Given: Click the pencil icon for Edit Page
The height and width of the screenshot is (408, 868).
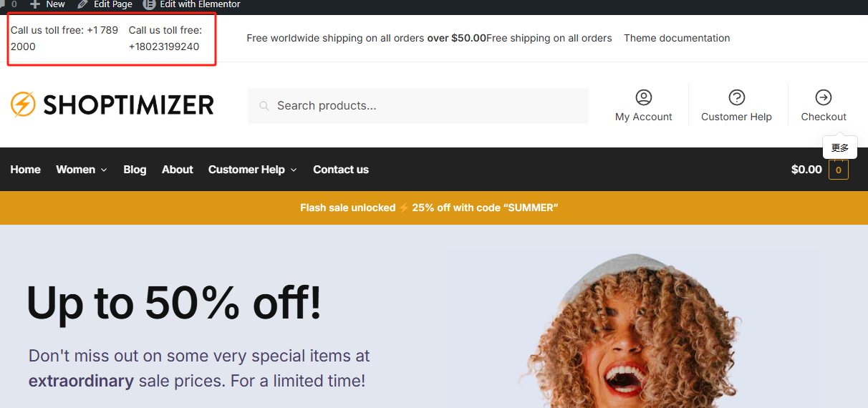Looking at the screenshot, I should coord(83,4).
